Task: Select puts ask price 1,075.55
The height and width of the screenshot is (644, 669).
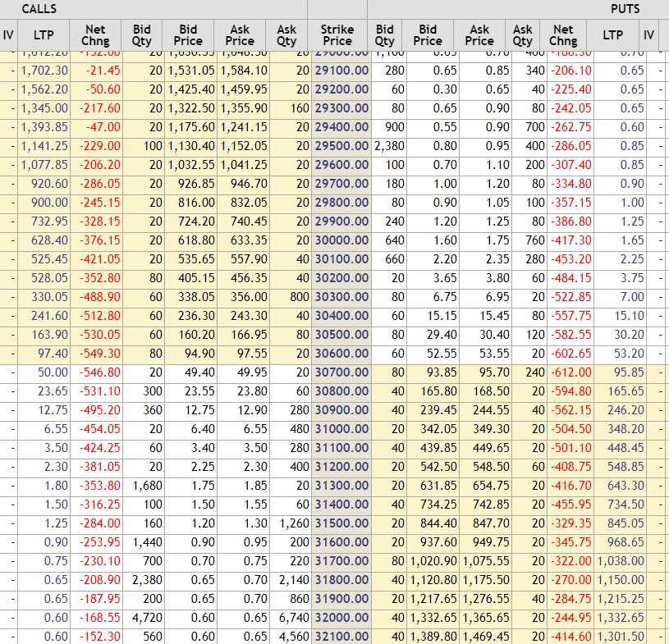Action: (x=486, y=561)
